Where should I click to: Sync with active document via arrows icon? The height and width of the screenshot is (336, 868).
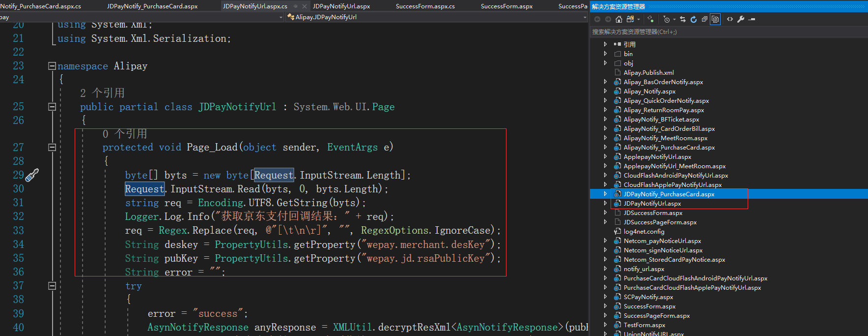[683, 19]
